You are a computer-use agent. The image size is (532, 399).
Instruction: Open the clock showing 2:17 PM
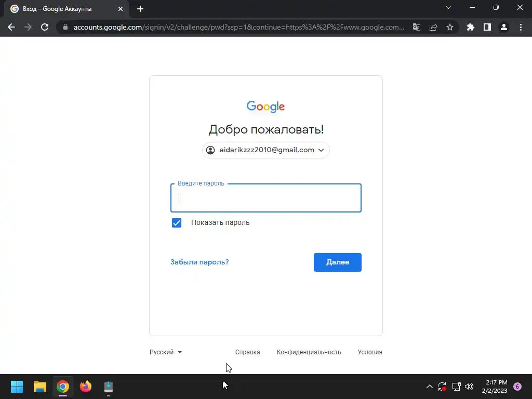[495, 387]
